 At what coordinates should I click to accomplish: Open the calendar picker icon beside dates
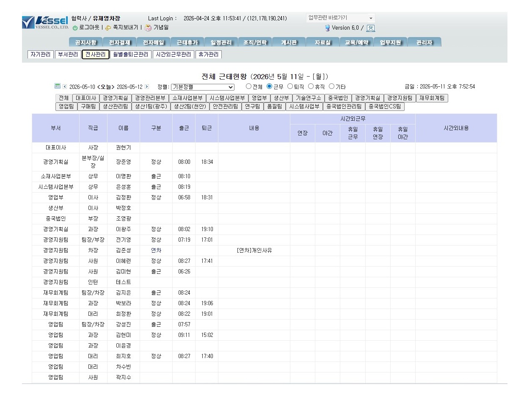58,86
